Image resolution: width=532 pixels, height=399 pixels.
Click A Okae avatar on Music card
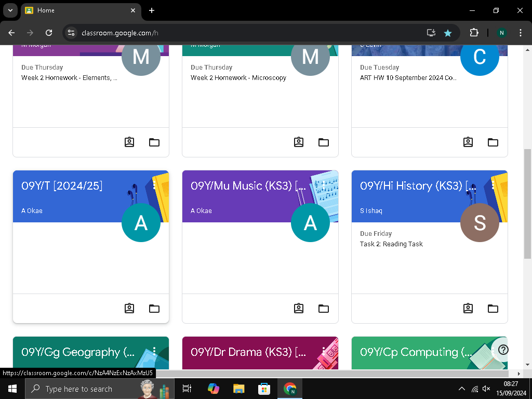point(310,222)
